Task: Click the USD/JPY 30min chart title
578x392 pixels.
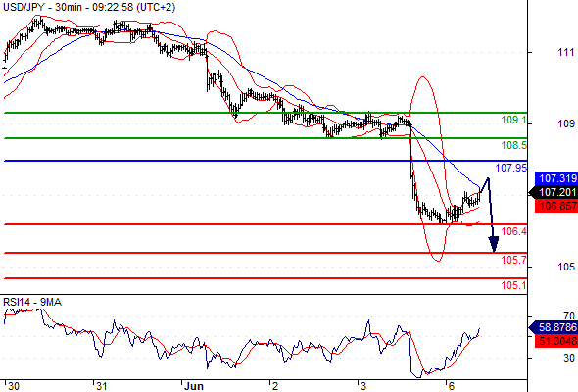Action: [89, 7]
